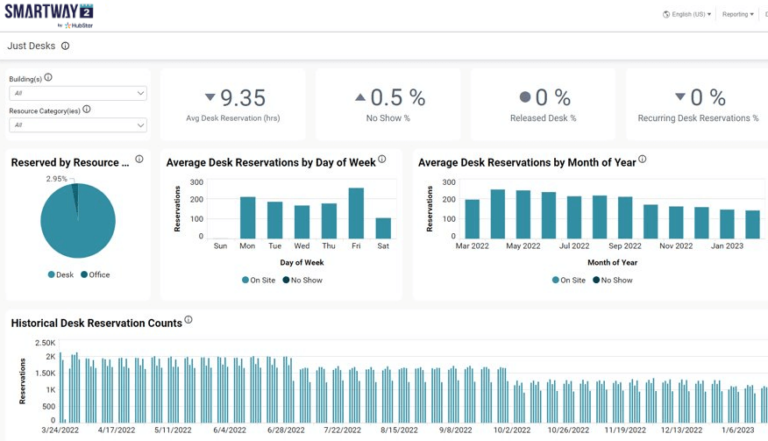768x441 pixels.
Task: Click the Building(s) info icon
Action: (48, 77)
